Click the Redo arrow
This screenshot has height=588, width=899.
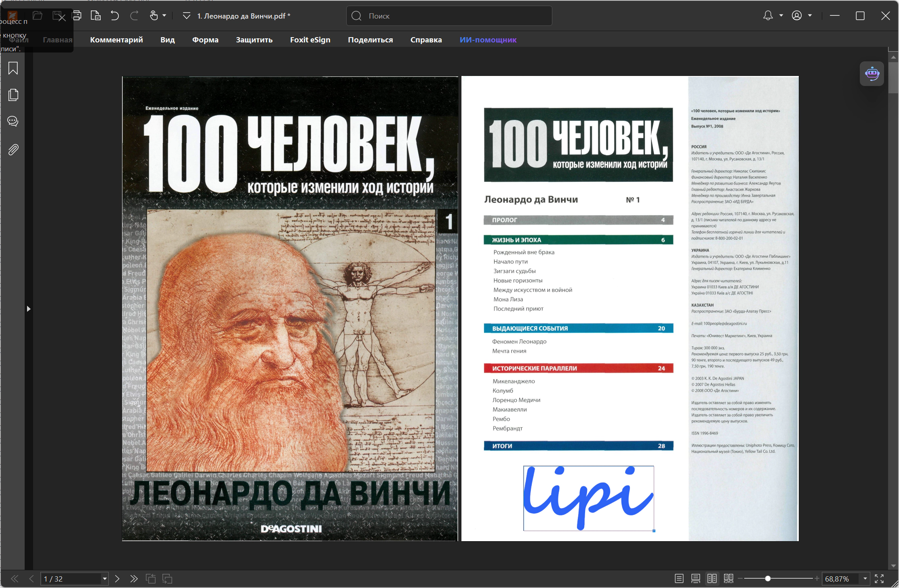(x=134, y=16)
